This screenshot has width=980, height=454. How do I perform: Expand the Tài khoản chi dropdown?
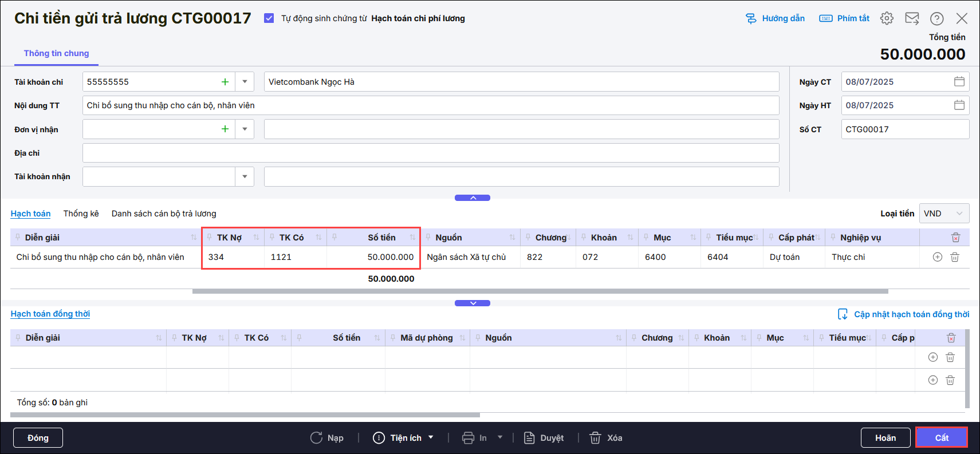pyautogui.click(x=245, y=82)
